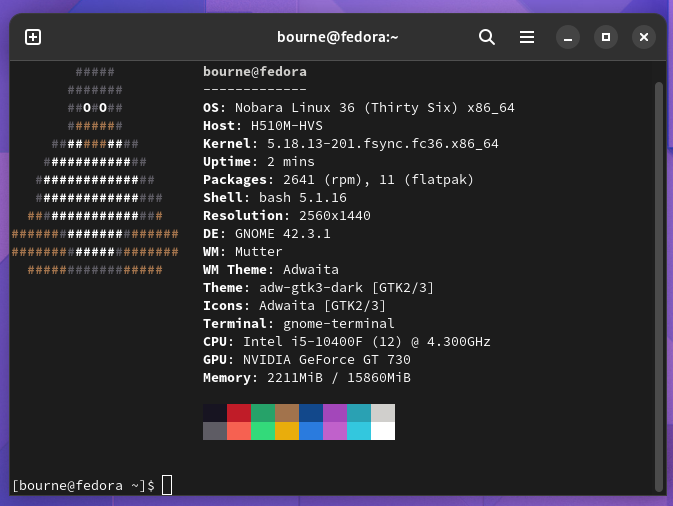Click the bourne@fedora:~ window title
Viewport: 673px width, 506px height.
tap(337, 37)
